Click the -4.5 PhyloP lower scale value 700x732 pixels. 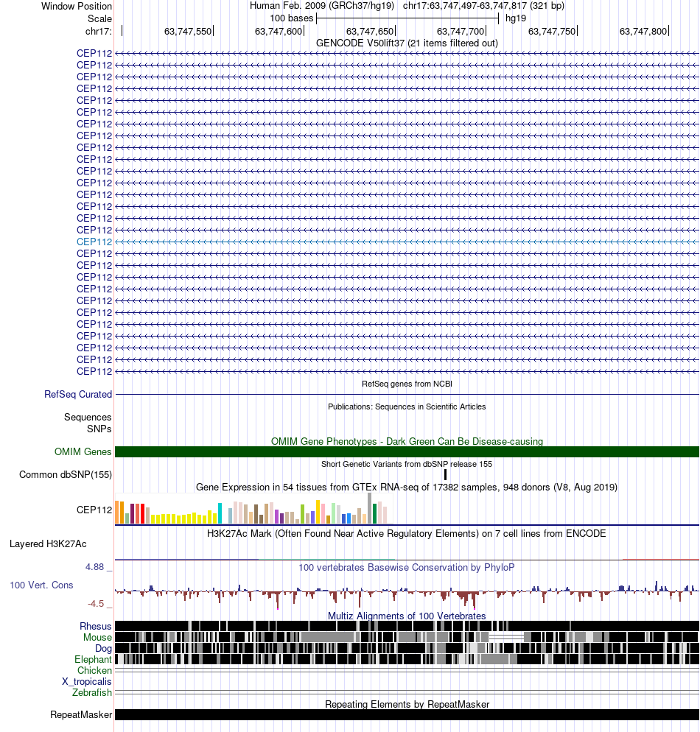[97, 604]
